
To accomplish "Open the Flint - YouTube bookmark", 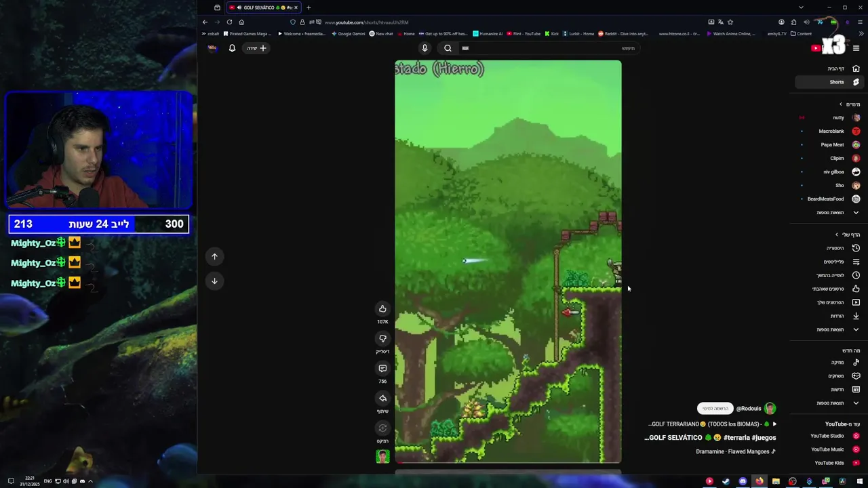I will [x=524, y=34].
